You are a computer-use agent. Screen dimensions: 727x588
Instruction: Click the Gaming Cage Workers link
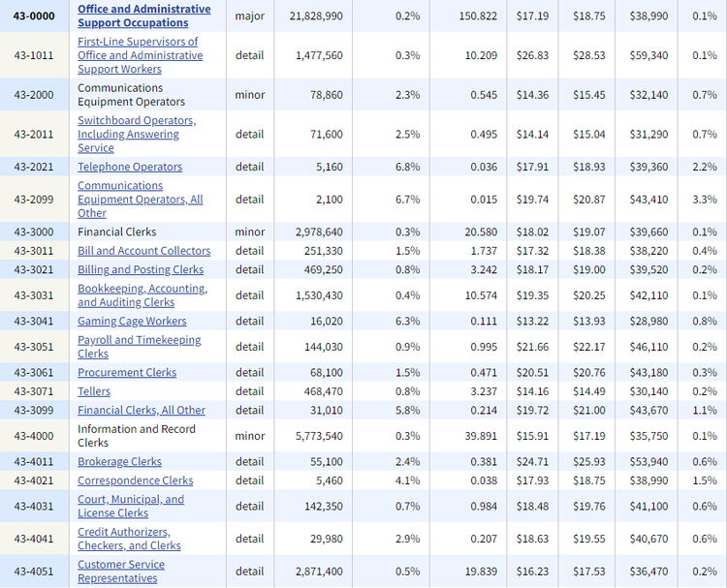point(132,321)
